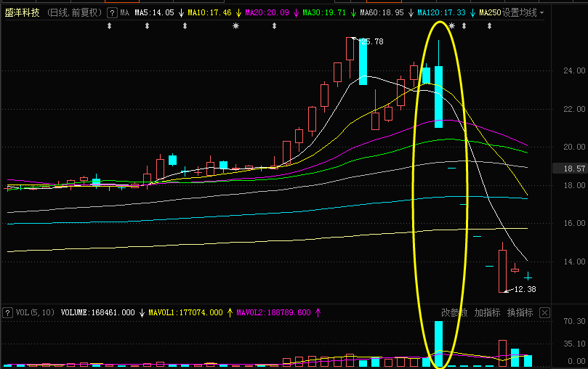This screenshot has height=369, width=588.
Task: Click the down arrow after MA60 value
Action: pos(411,13)
